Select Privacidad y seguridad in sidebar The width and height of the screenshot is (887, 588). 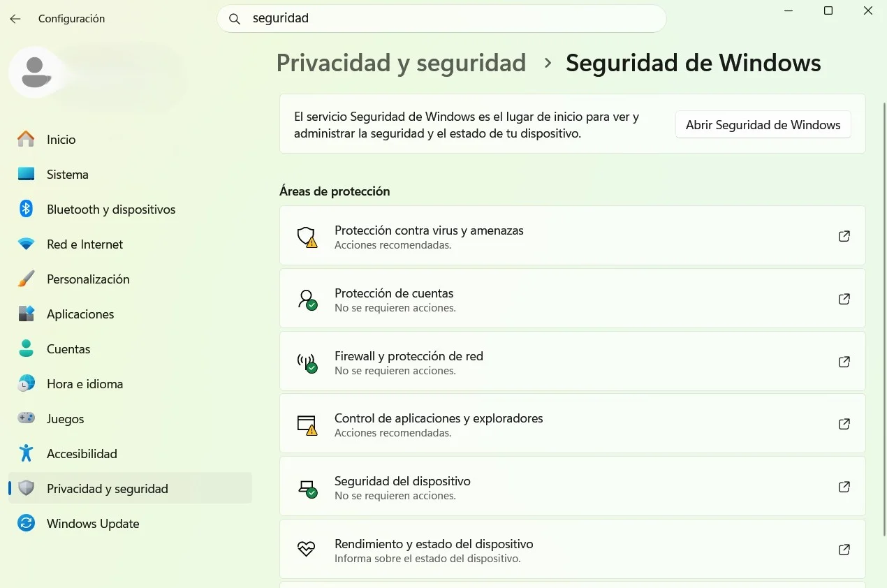[x=130, y=488]
